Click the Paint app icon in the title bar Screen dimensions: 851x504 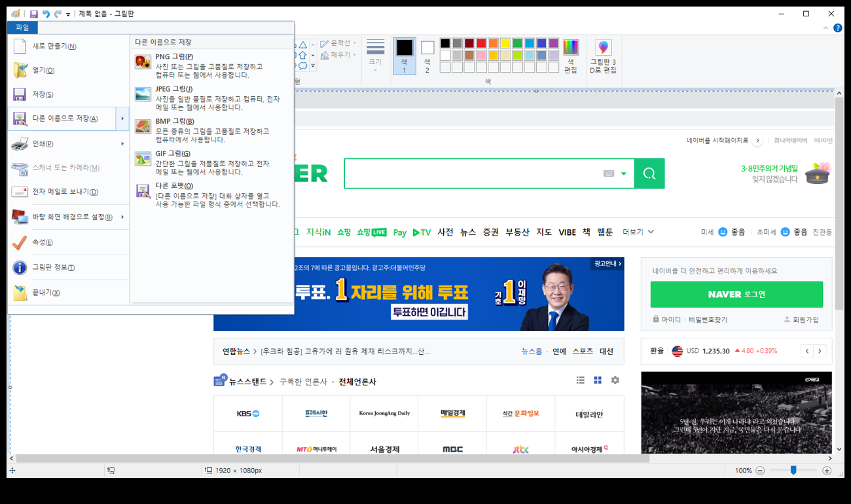[x=16, y=14]
